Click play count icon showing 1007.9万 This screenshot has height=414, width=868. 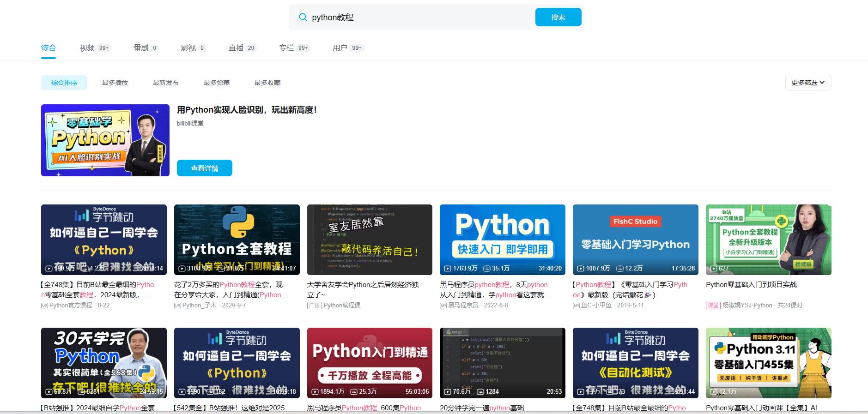click(581, 268)
